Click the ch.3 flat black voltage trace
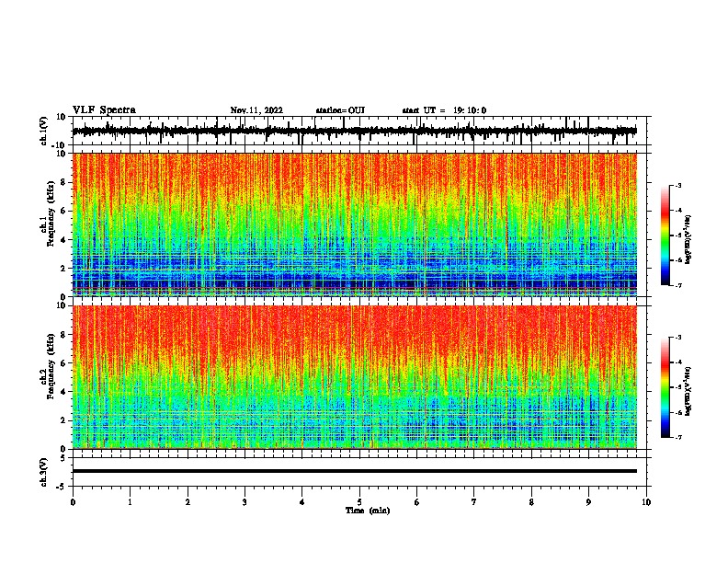The image size is (728, 563). (x=355, y=471)
